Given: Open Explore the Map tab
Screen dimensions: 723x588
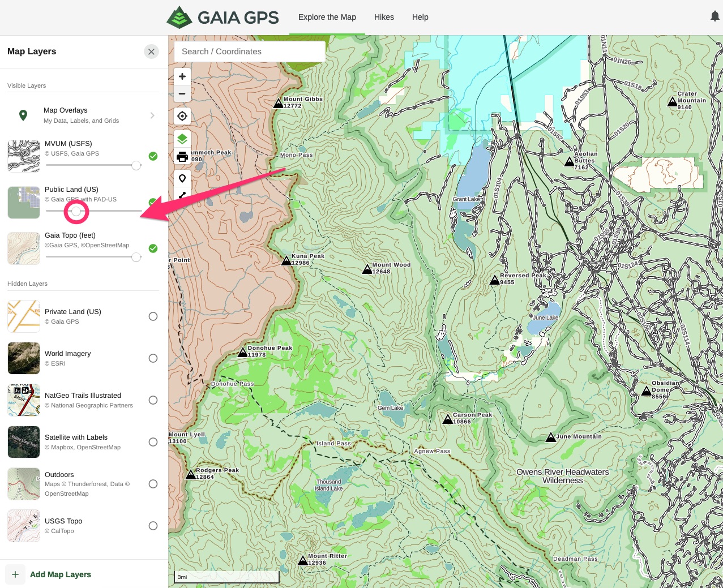Looking at the screenshot, I should (x=327, y=17).
